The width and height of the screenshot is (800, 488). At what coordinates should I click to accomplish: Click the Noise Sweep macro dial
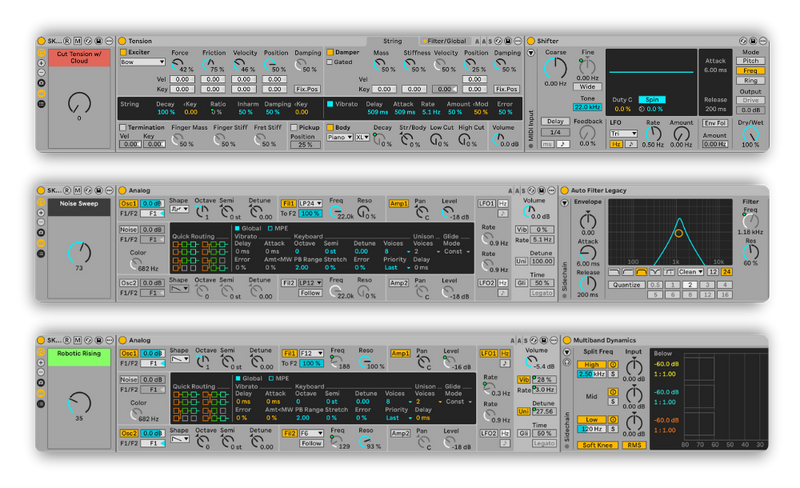79,252
